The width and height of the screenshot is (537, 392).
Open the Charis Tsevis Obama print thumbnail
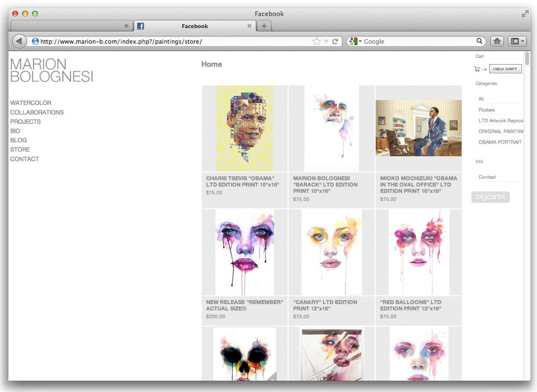tap(244, 128)
